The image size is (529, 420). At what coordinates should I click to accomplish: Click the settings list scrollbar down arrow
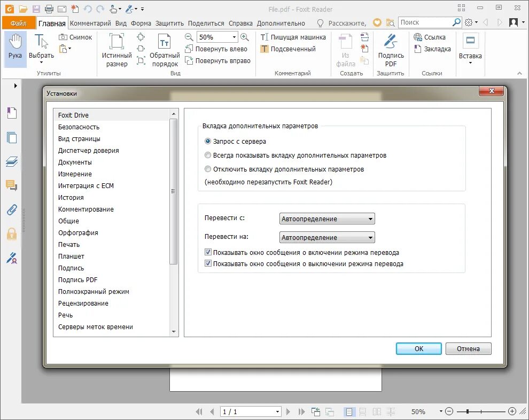174,332
